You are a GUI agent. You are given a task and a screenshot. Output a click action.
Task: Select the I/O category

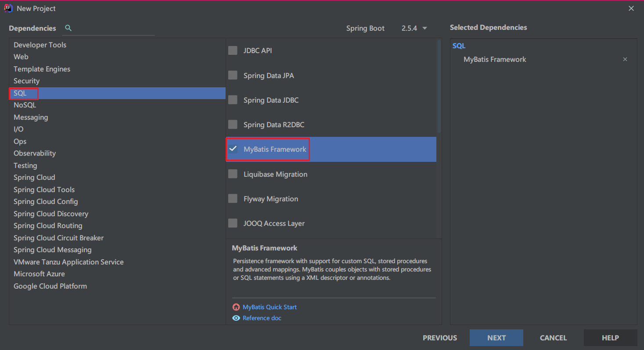coord(117,129)
